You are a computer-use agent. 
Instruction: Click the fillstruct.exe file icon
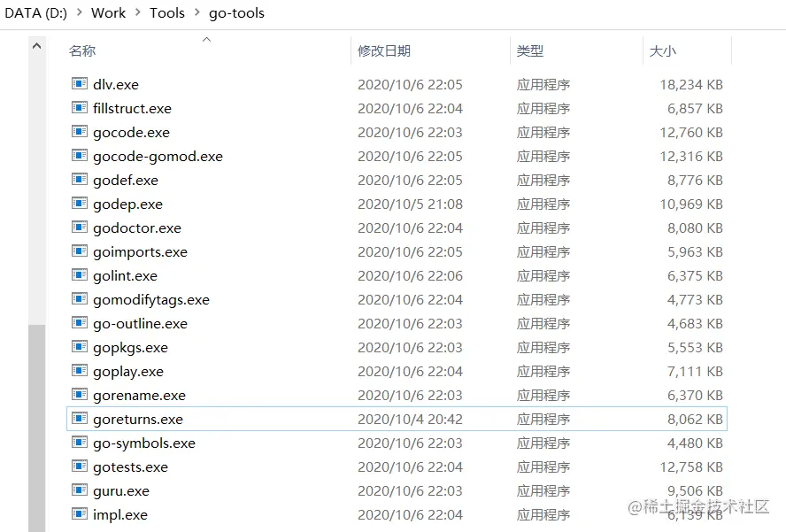[79, 107]
